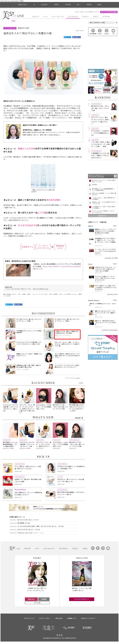This screenshot has height=644, width=119.
Task: Click the ライフスタイル pink tag above article title
Action: click(10, 28)
